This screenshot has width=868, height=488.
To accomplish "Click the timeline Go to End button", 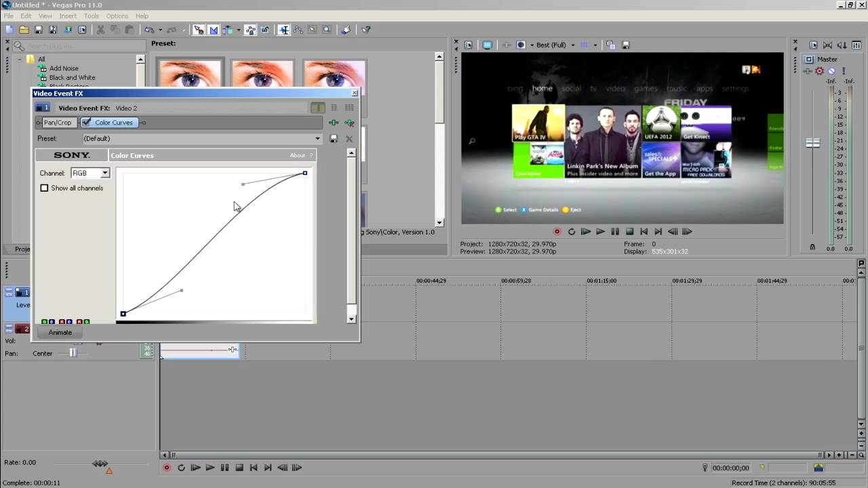I will pyautogui.click(x=268, y=468).
